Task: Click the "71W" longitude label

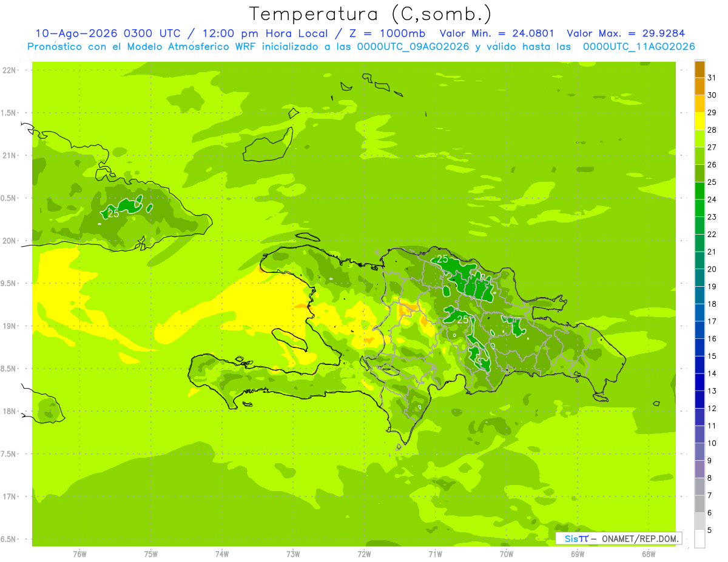Action: (435, 554)
